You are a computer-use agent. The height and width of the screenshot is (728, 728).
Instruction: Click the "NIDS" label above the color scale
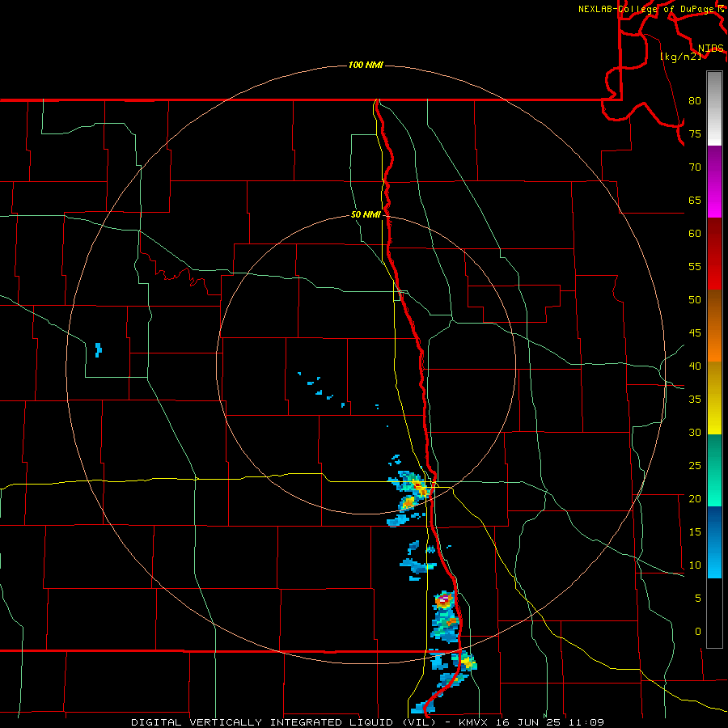[x=711, y=49]
